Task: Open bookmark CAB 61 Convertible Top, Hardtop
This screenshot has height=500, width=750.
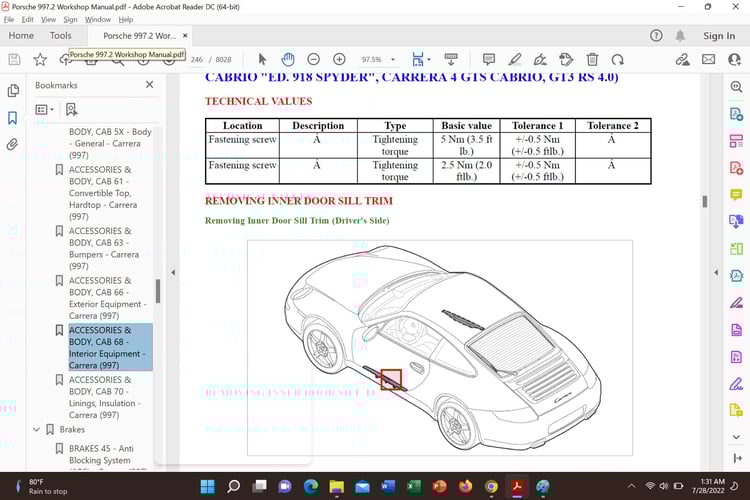Action: pos(103,193)
